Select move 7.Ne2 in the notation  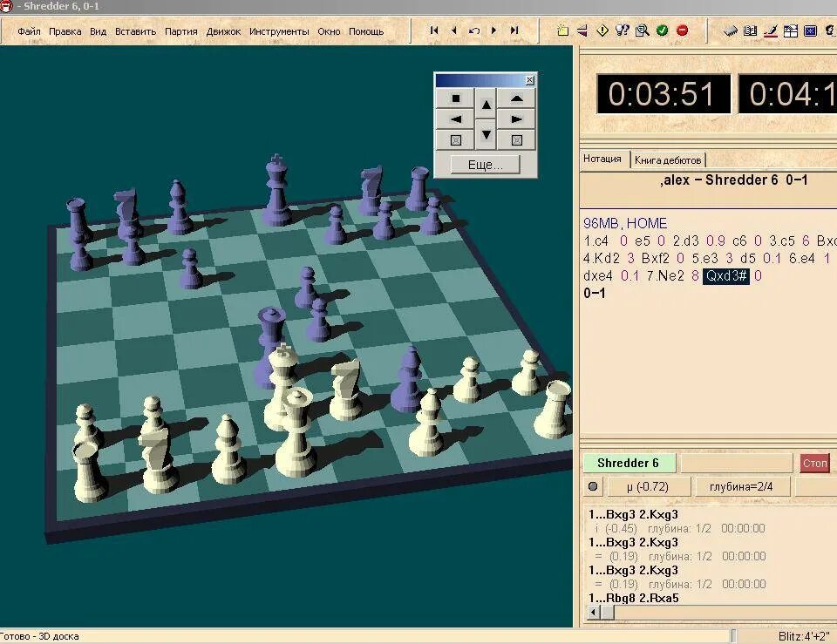coord(665,276)
